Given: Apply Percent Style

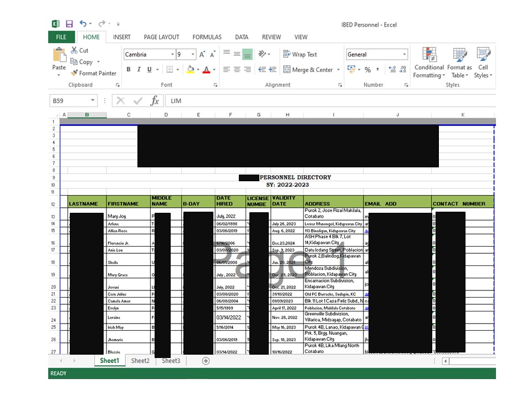Looking at the screenshot, I should [x=367, y=70].
